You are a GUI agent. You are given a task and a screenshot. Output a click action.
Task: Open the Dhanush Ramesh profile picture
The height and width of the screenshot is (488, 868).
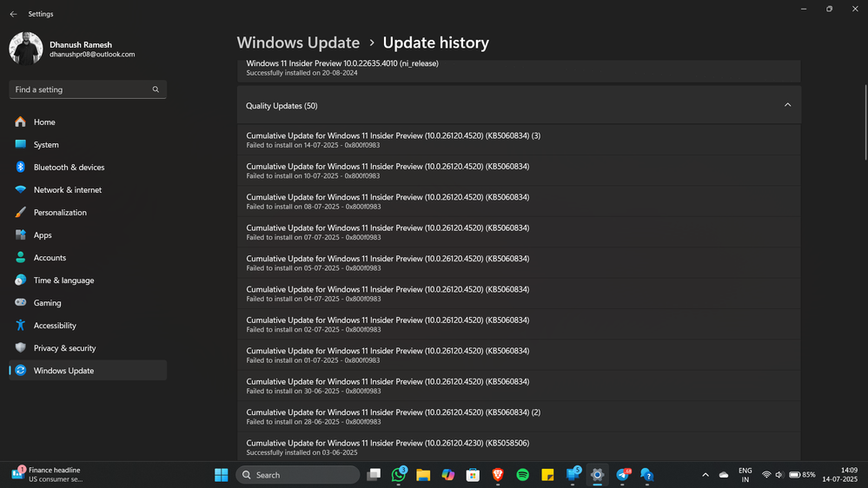[25, 48]
